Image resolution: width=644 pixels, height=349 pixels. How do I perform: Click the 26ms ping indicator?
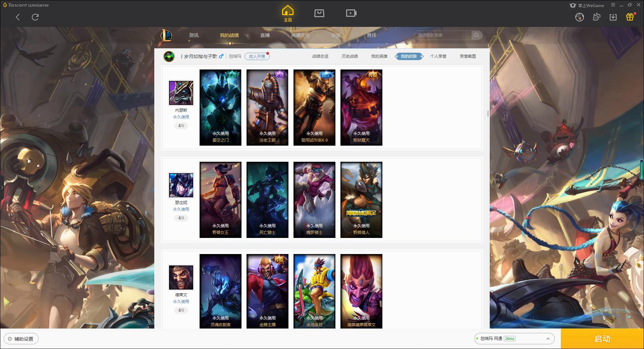tap(509, 339)
